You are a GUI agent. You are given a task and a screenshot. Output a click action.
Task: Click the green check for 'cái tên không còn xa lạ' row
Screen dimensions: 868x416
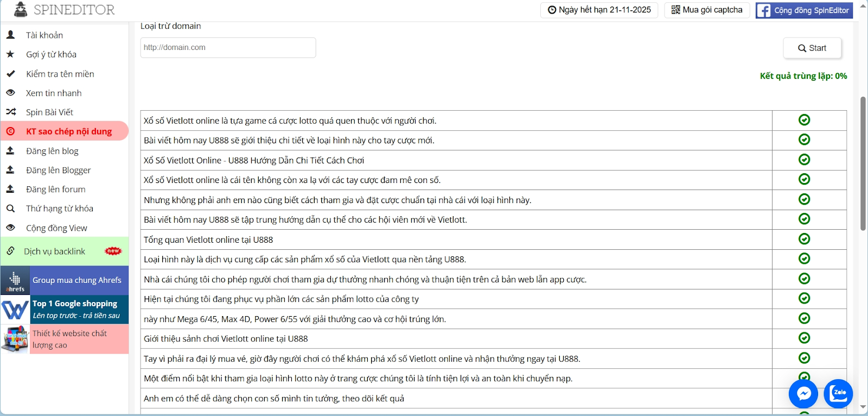tap(804, 179)
